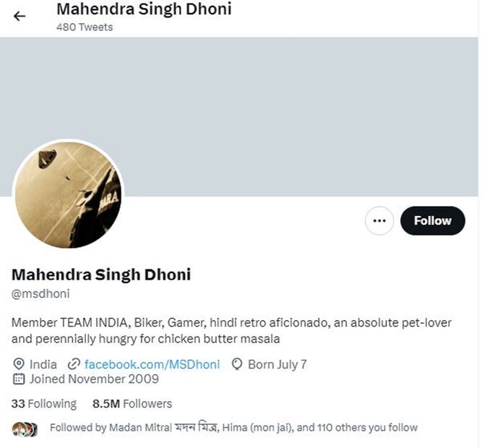Click the 480 Tweets count
Viewport: 483px width, 448px height.
click(x=84, y=27)
